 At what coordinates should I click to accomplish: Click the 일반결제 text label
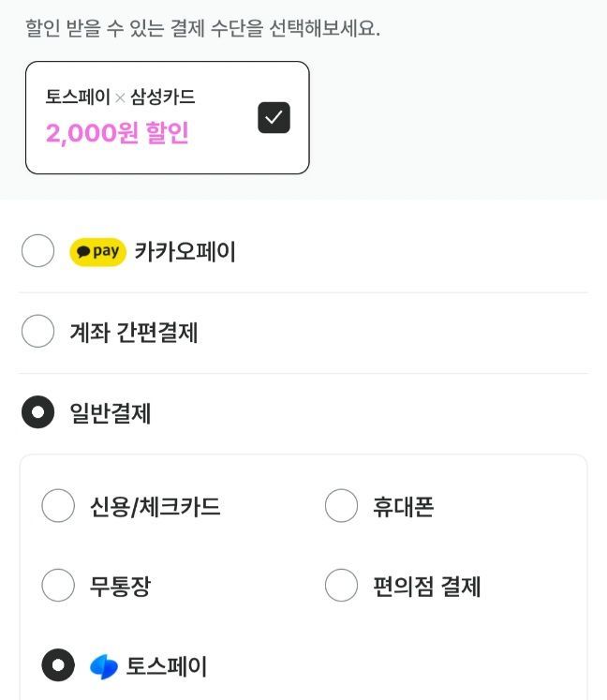click(110, 413)
